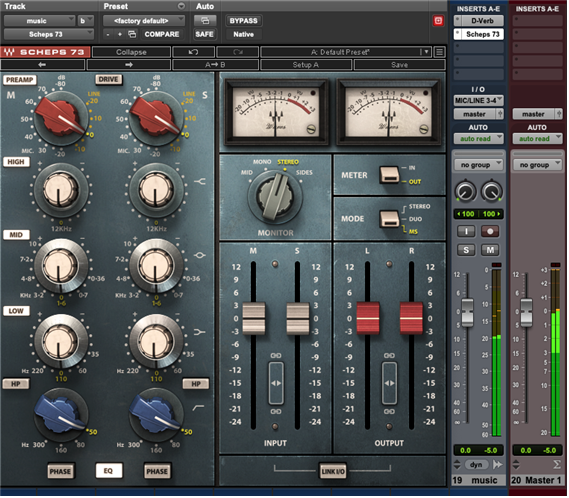Click the output fader link arrows icon
Screen dimensions: 569x498
(x=389, y=383)
